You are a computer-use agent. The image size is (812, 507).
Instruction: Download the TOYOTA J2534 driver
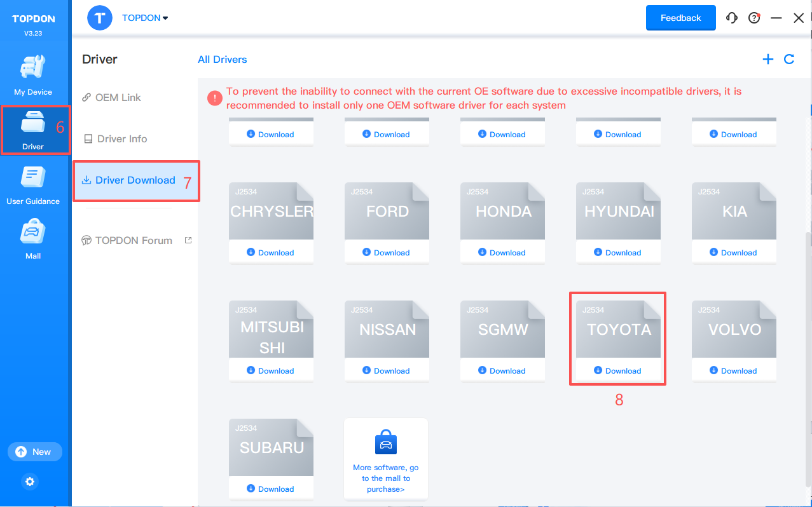617,371
